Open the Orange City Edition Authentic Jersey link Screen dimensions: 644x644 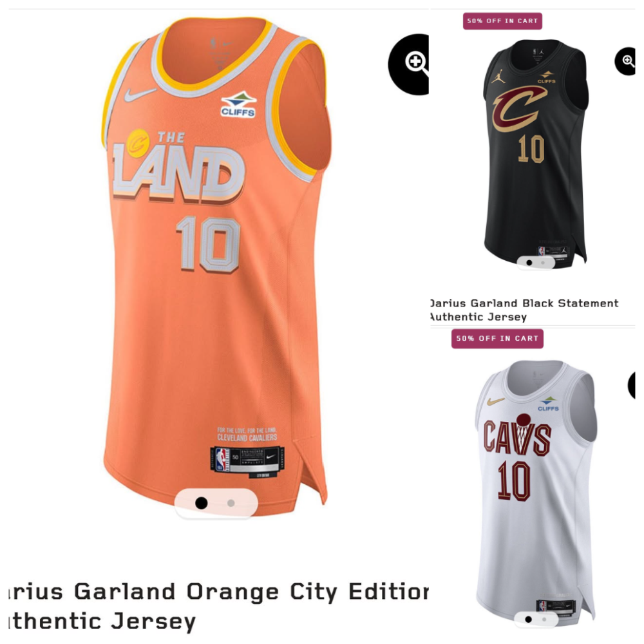[218, 606]
